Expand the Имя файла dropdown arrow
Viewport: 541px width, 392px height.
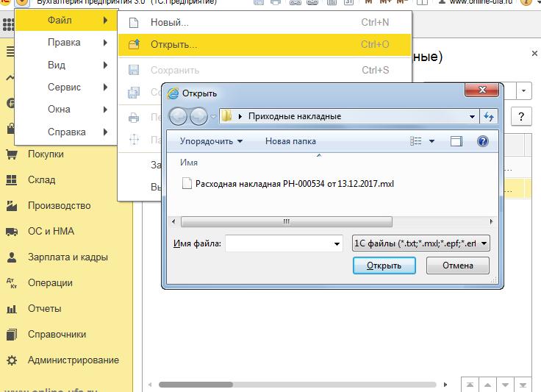[x=337, y=244]
